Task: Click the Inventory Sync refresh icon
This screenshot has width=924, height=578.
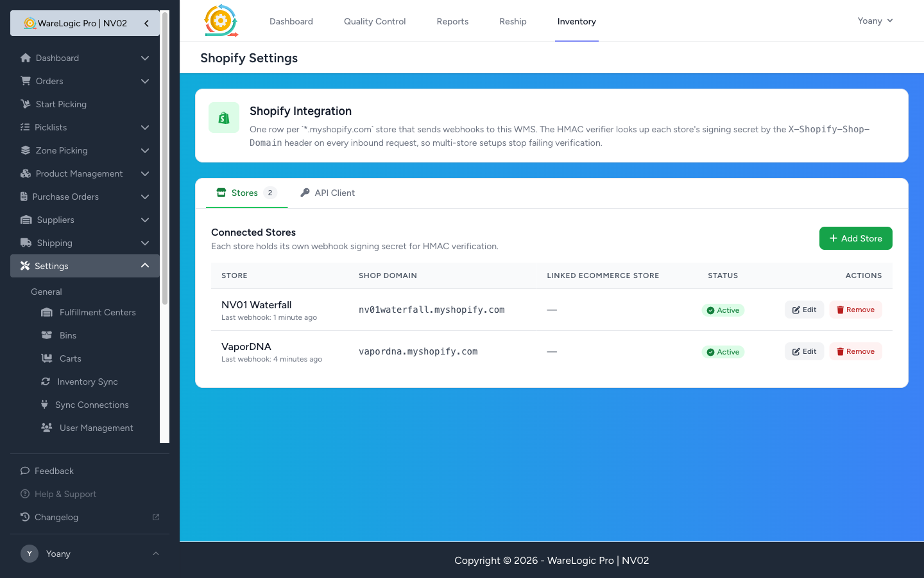Action: click(46, 381)
